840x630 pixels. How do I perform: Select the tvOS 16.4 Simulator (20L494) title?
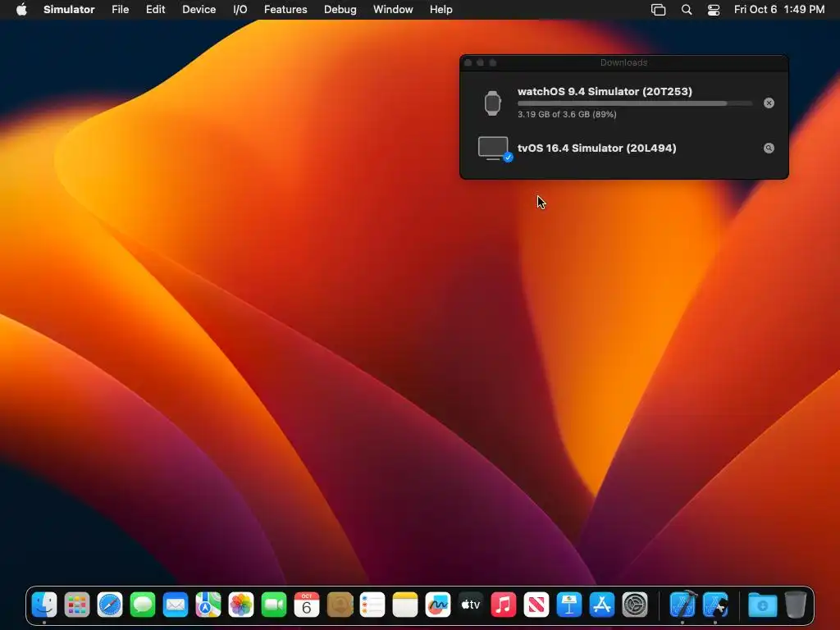[x=597, y=148]
